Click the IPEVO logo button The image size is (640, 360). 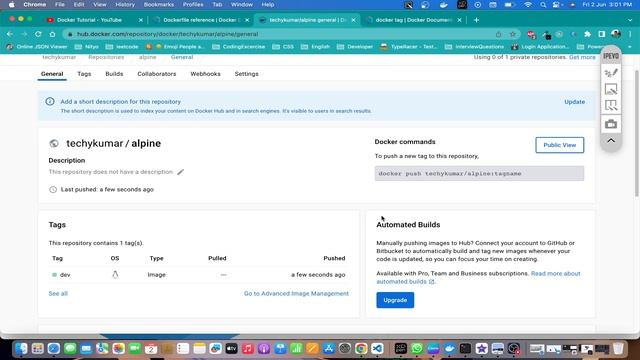coord(611,56)
